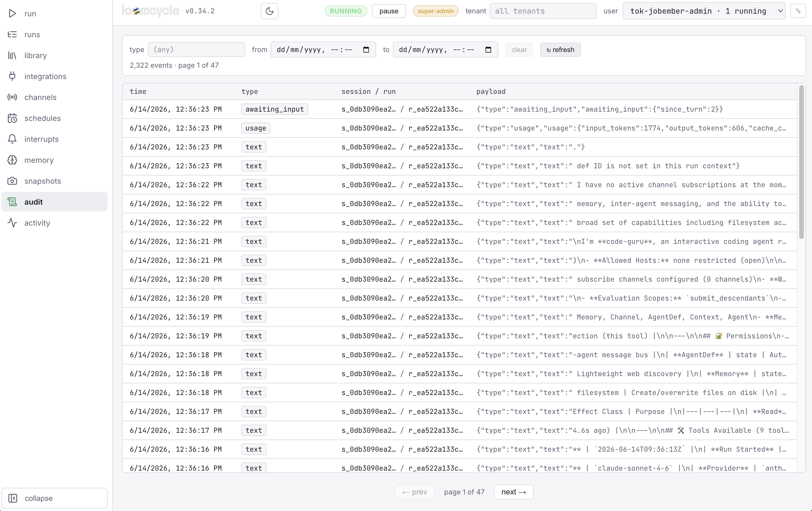Click the interrupts bell icon

(13, 139)
